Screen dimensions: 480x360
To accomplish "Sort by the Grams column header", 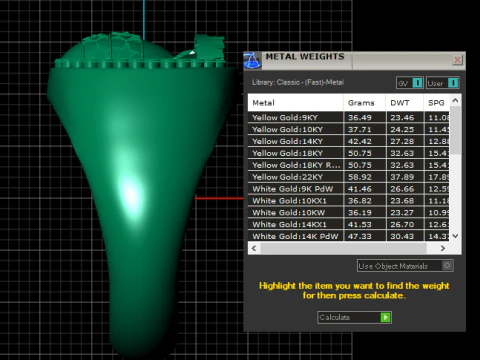I will (x=364, y=103).
